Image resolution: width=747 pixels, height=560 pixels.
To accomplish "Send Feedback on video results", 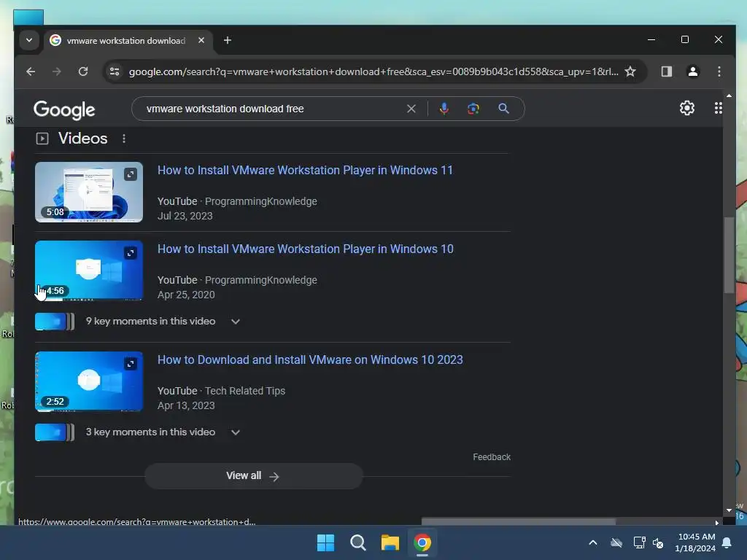I will (492, 457).
